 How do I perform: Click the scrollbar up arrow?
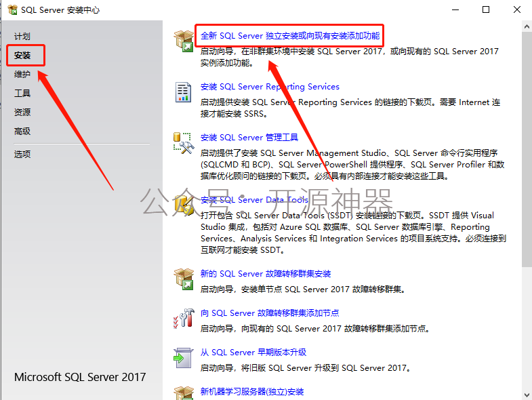click(x=527, y=26)
